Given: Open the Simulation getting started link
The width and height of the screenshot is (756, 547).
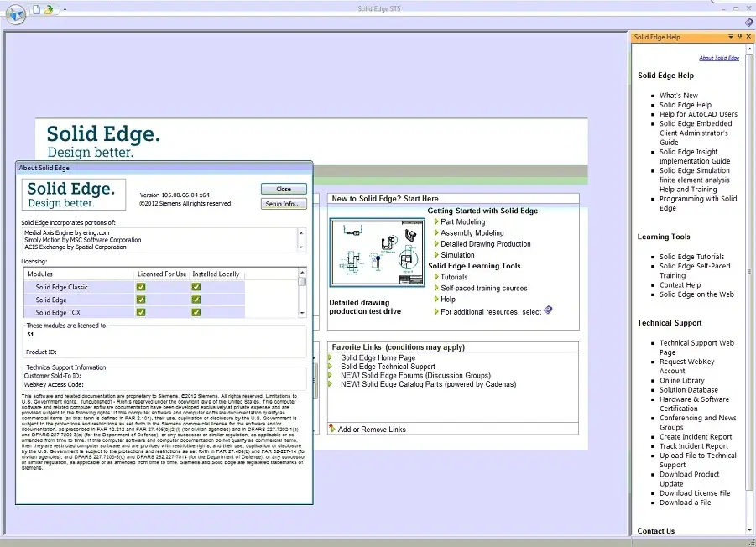Looking at the screenshot, I should 457,255.
